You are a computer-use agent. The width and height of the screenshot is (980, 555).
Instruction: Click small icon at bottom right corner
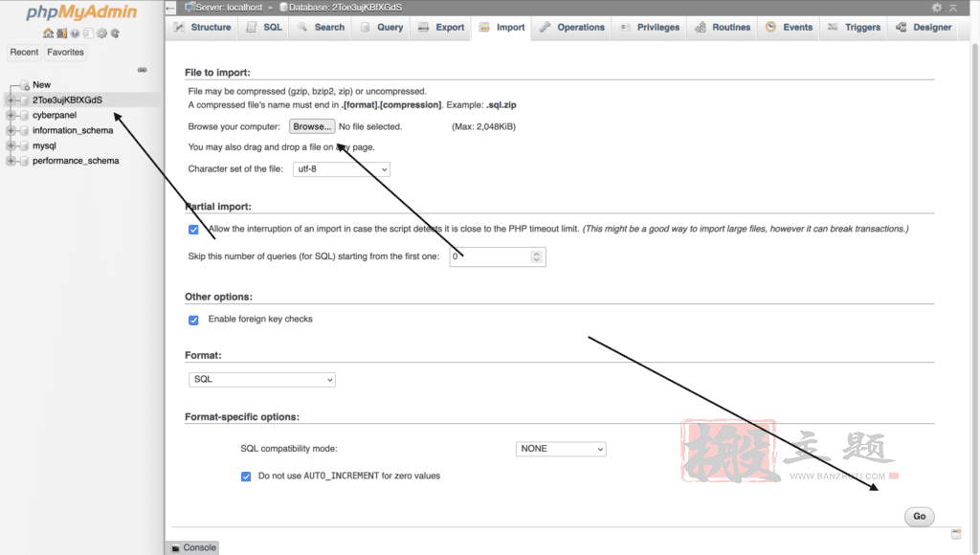click(x=956, y=534)
